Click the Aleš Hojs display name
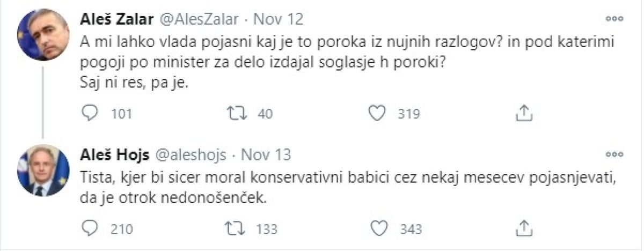 click(112, 155)
